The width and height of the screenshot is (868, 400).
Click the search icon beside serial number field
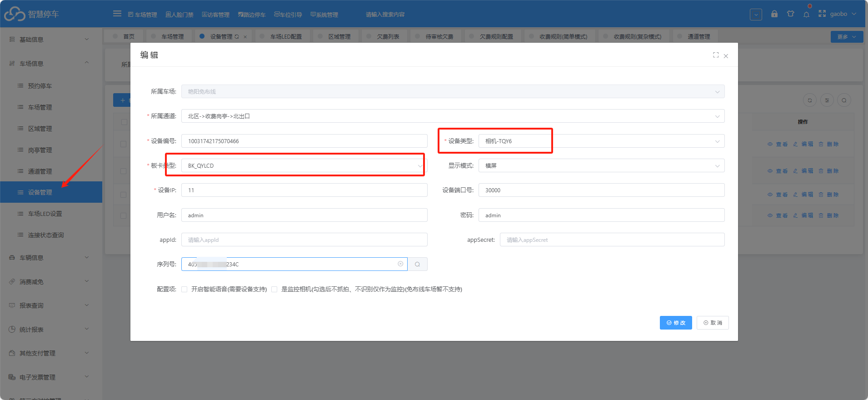[417, 264]
